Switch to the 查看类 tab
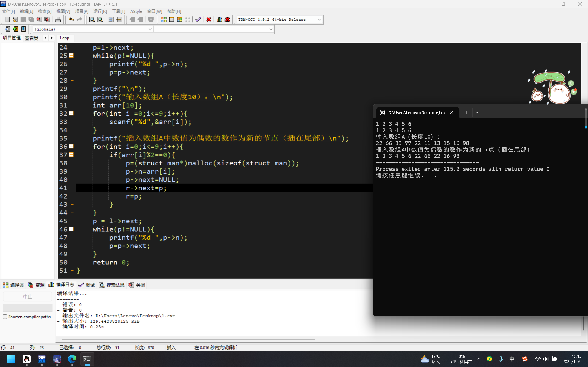The height and width of the screenshot is (367, 588). tap(31, 38)
